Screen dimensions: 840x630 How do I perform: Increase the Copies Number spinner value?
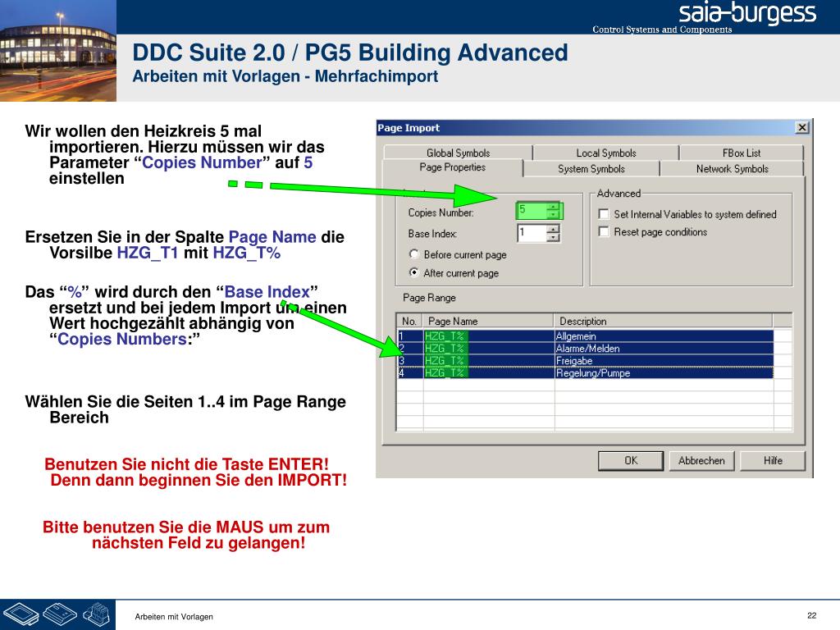pos(553,207)
